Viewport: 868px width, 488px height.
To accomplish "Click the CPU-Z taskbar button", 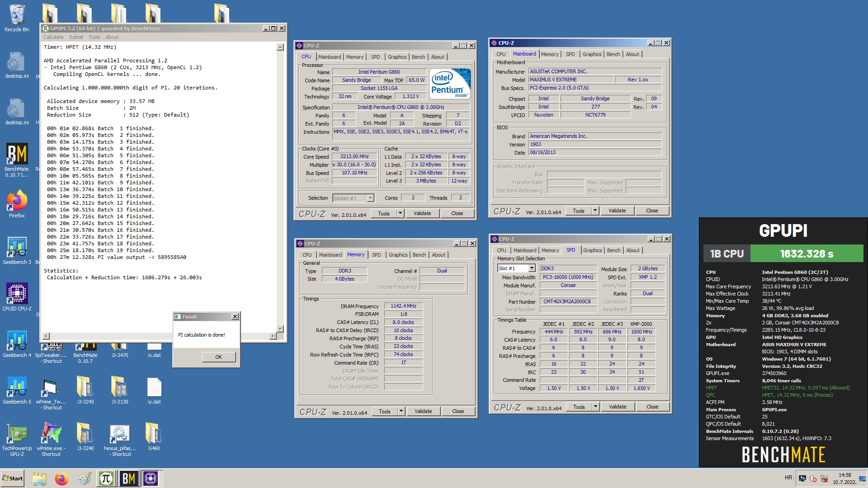I will (151, 479).
